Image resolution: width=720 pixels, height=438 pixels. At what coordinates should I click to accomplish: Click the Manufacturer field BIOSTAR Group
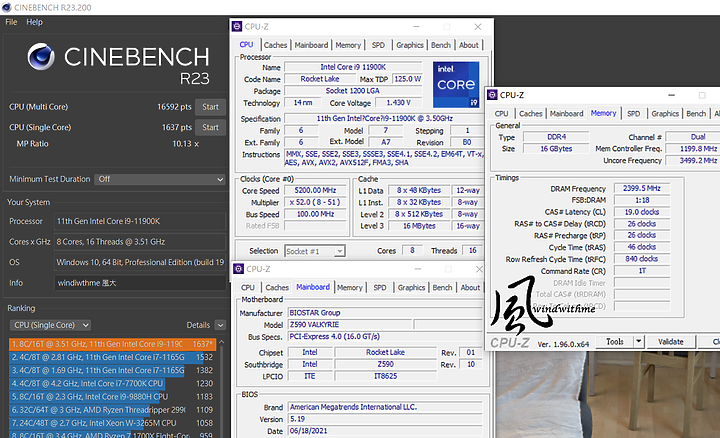385,313
